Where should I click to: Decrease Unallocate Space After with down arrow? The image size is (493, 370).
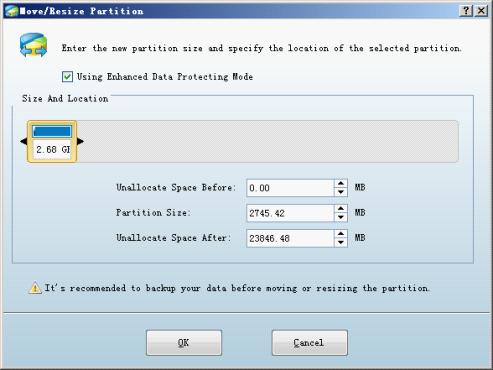coord(341,243)
